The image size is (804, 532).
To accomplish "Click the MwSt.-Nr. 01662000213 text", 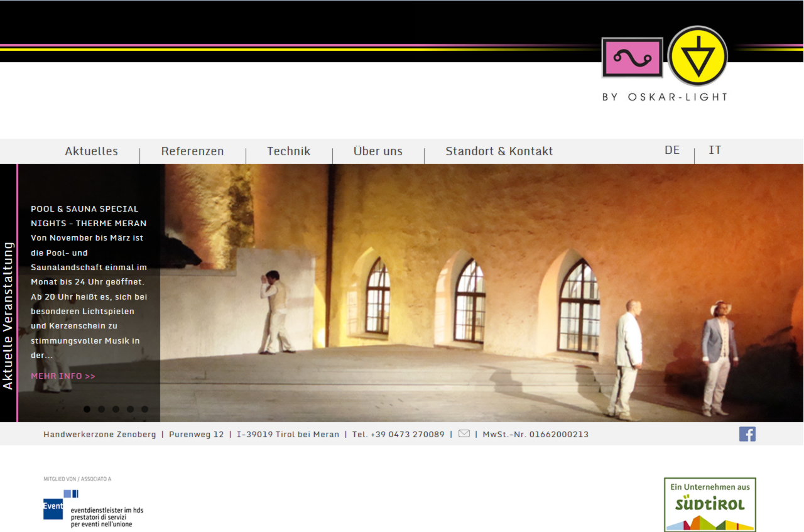I will (536, 435).
